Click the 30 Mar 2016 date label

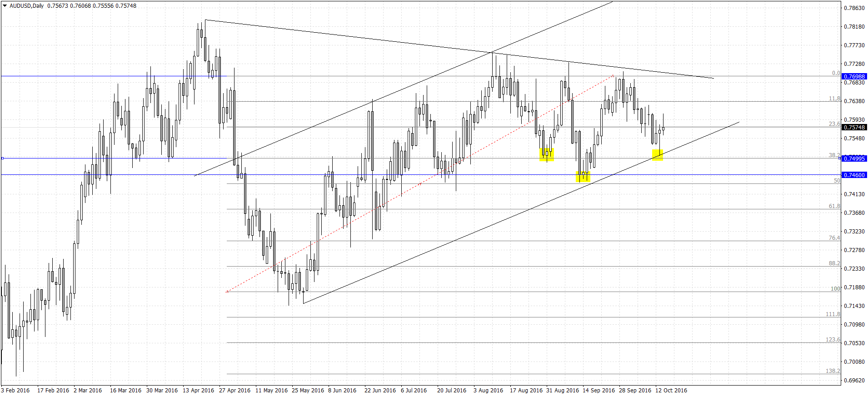pos(162,391)
